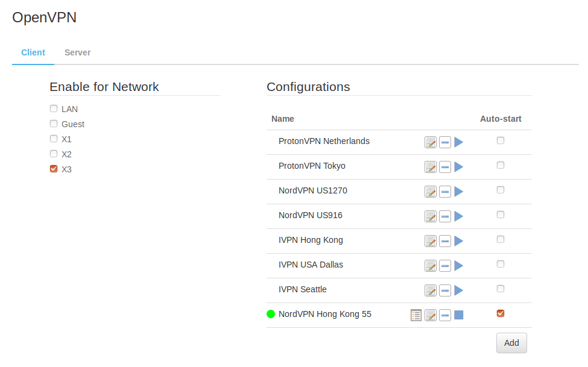Screen dimensions: 588x367
Task: Click the IVPN Seattle configuration name
Action: coord(303,289)
